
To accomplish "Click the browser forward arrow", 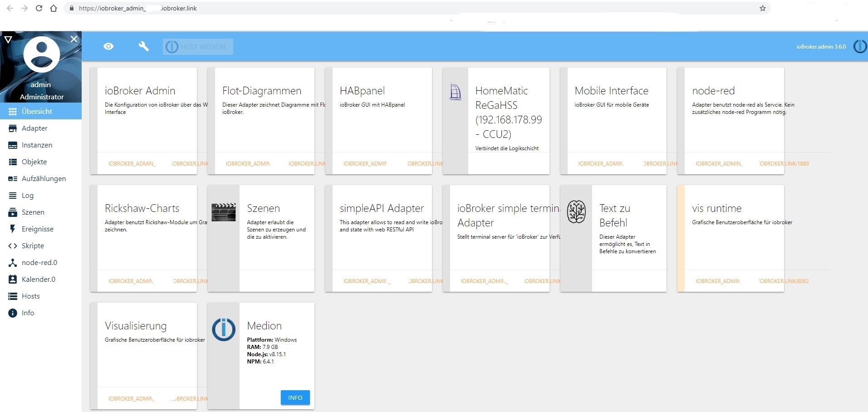I will coord(25,8).
